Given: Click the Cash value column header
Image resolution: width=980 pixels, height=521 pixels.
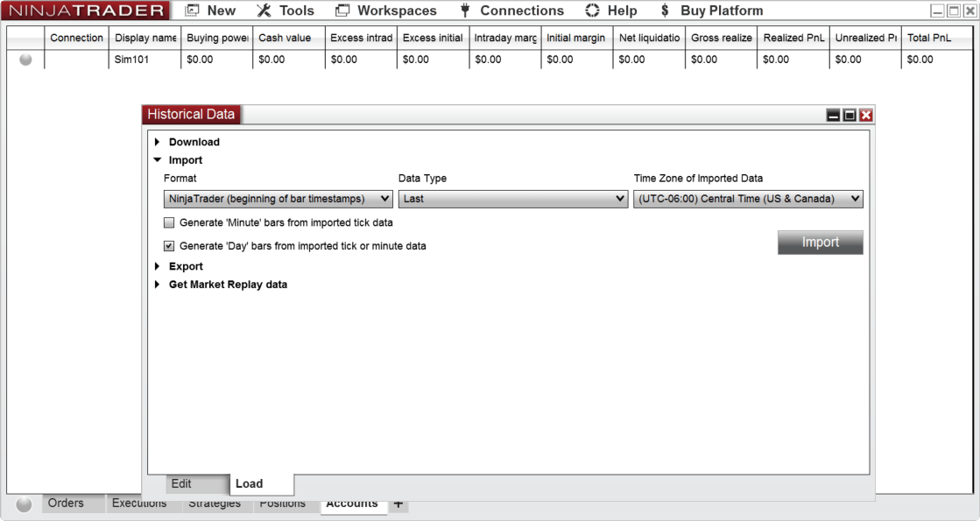Looking at the screenshot, I should click(289, 39).
